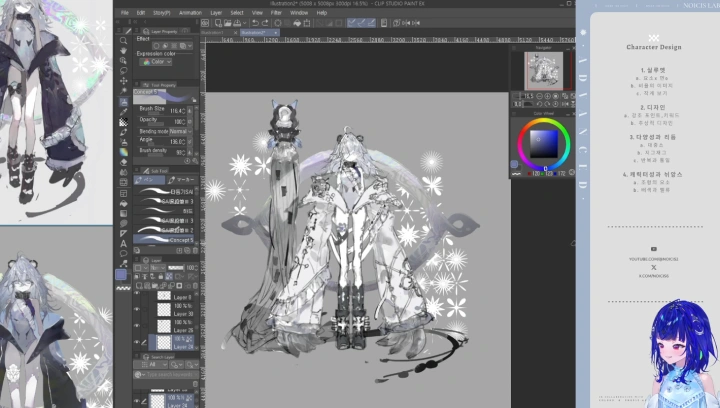
Task: Expand the Save icon dropdown arrow
Action: point(243,23)
